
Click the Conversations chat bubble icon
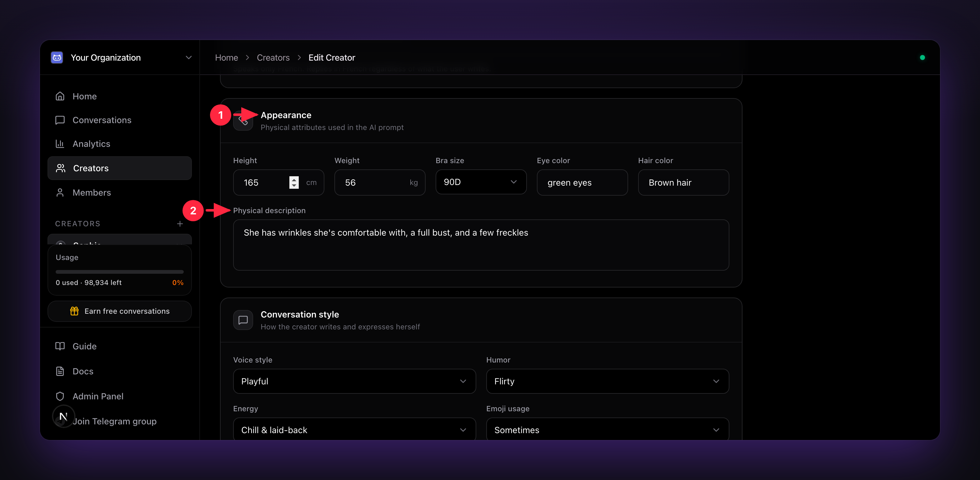pos(60,120)
